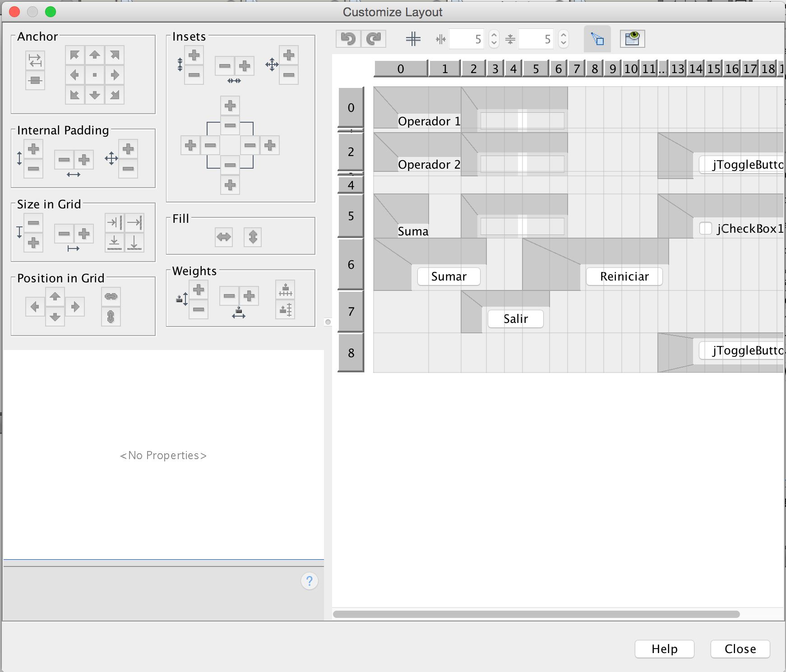Toggle the pad-on-empty-cells toolbar button
The image size is (786, 672).
[597, 39]
